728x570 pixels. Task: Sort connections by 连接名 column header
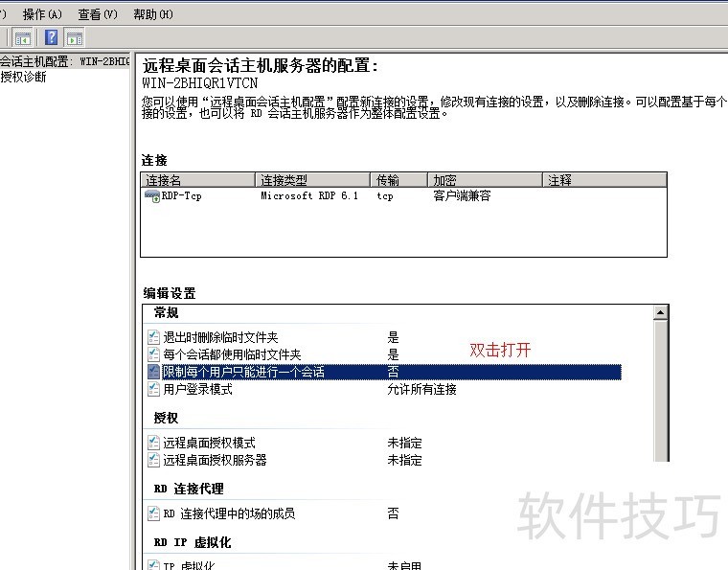pyautogui.click(x=197, y=180)
